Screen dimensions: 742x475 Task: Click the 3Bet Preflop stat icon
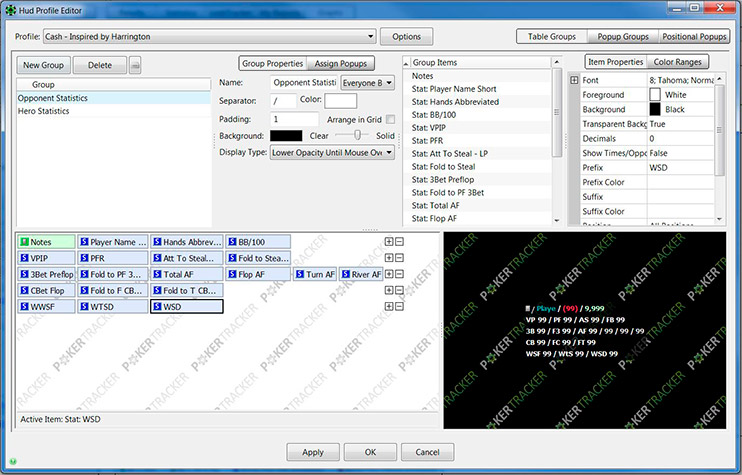point(25,274)
